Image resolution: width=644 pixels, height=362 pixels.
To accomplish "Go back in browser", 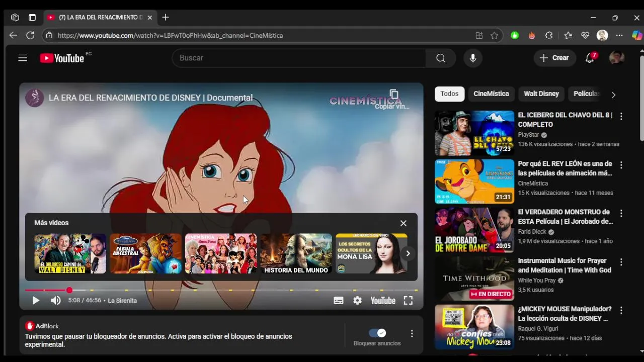I will click(x=13, y=35).
